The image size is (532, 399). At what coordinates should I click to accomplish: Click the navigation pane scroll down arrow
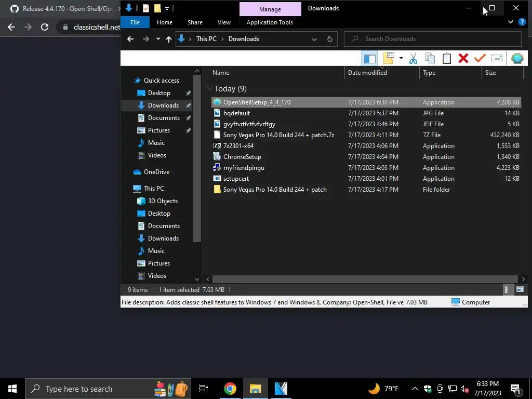[x=197, y=279]
